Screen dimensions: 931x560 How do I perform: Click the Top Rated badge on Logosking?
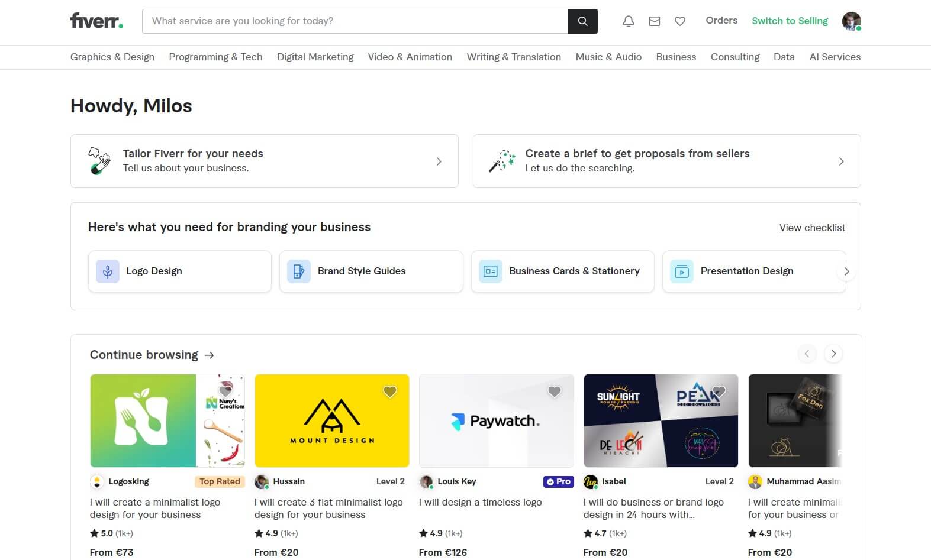pyautogui.click(x=220, y=482)
